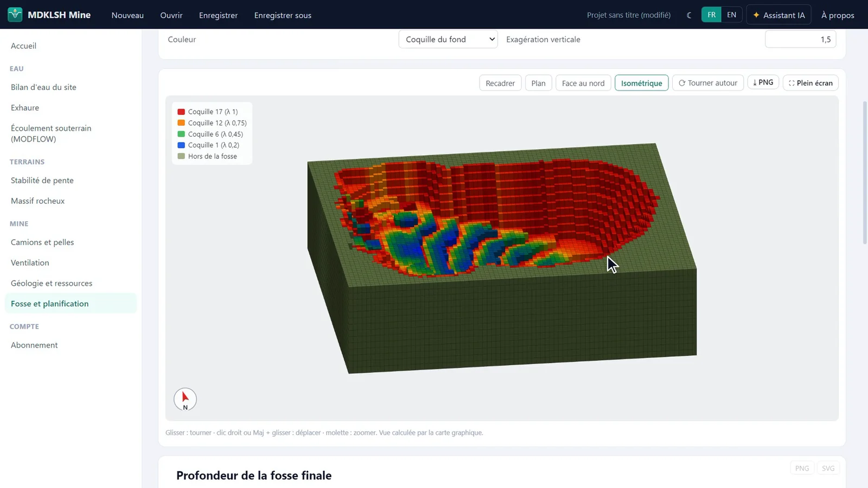Click the Recadrer button
868x488 pixels.
[500, 83]
